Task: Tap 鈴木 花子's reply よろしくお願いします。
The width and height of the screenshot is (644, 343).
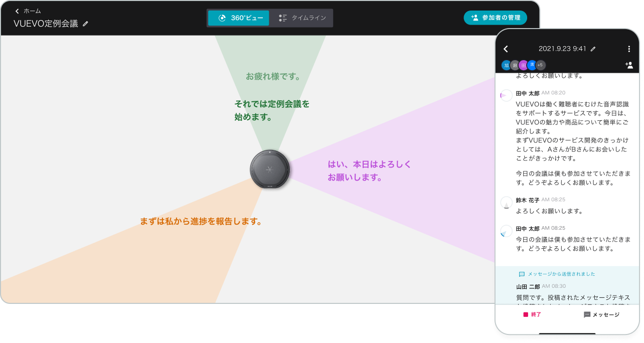Action: (549, 211)
